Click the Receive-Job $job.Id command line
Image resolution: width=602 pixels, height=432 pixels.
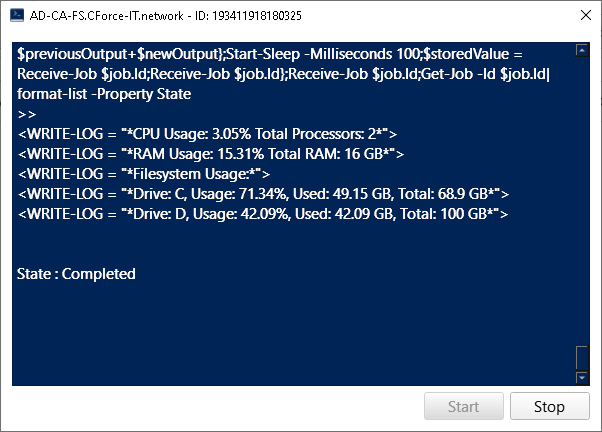coord(283,74)
